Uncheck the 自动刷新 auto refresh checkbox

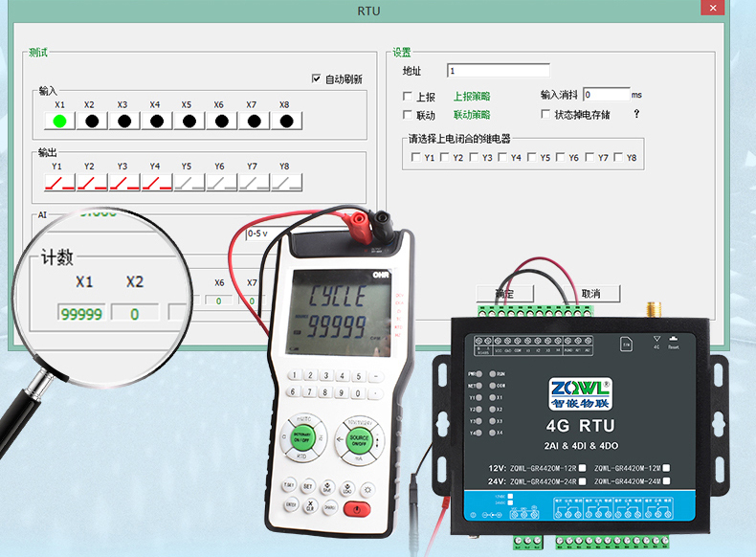tap(317, 78)
